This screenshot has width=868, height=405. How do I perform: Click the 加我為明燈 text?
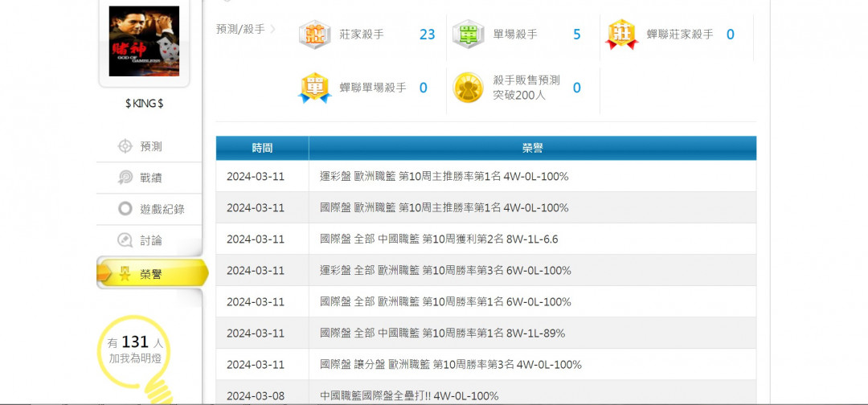pos(135,358)
